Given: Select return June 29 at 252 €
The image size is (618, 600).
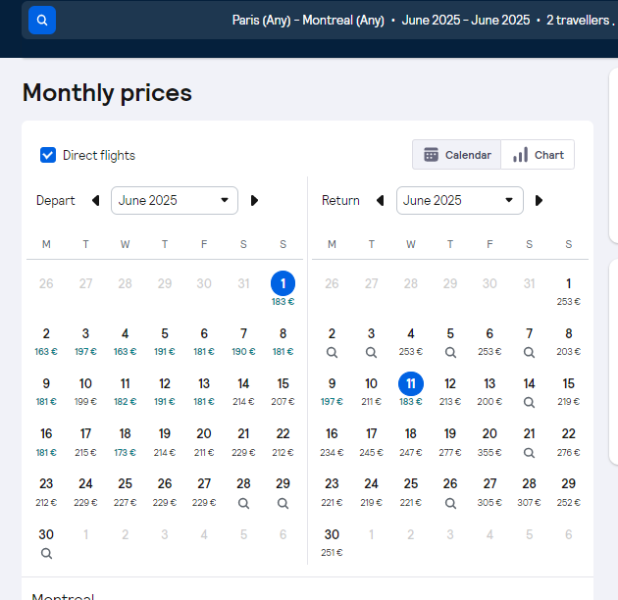Looking at the screenshot, I should pos(569,492).
